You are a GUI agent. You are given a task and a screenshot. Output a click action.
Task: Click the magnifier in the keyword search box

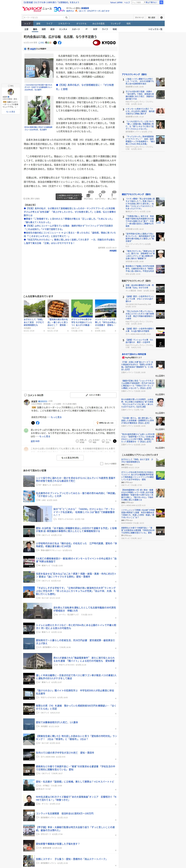point(66,18)
